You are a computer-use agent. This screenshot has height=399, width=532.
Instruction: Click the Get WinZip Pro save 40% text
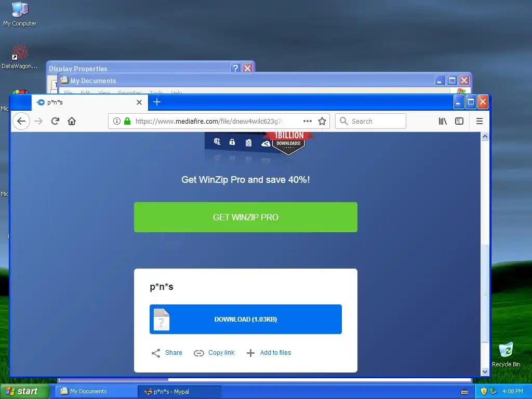coord(246,179)
